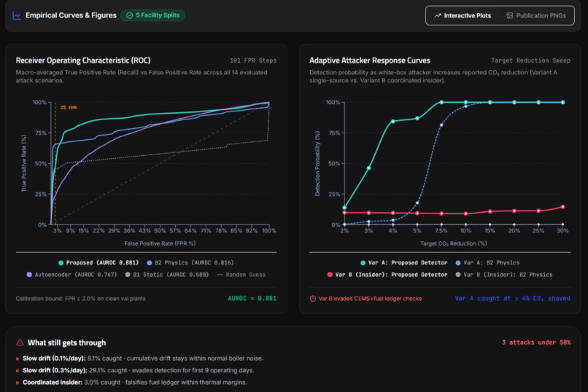Click the Slow drift (0.1%/day) list item
This screenshot has height=392, width=588.
tap(139, 358)
